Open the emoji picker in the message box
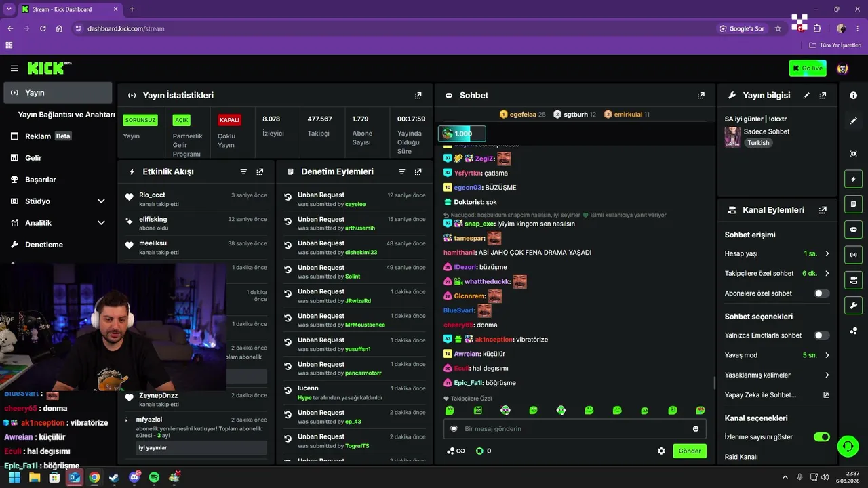The image size is (868, 488). point(696,429)
